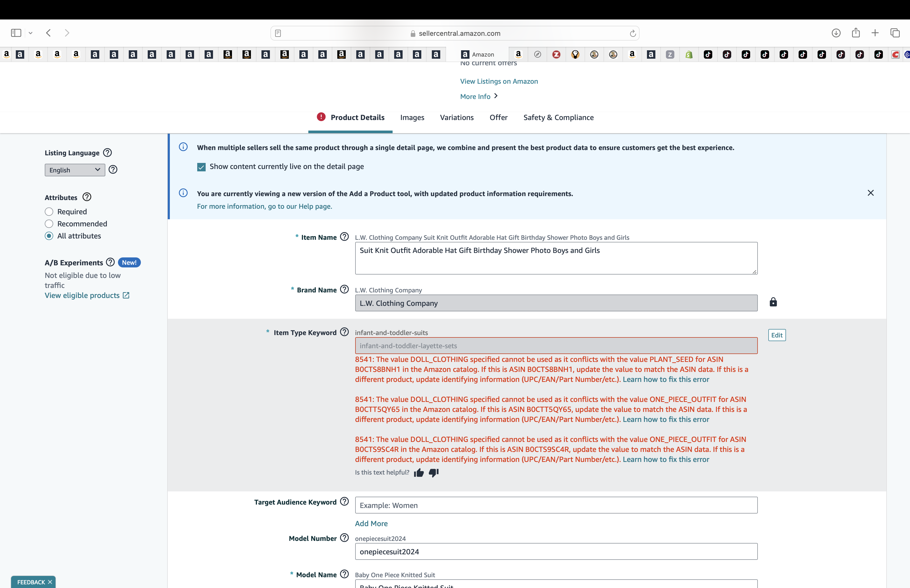This screenshot has width=910, height=588.
Task: Click Edit for Item Type Keyword
Action: 777,335
